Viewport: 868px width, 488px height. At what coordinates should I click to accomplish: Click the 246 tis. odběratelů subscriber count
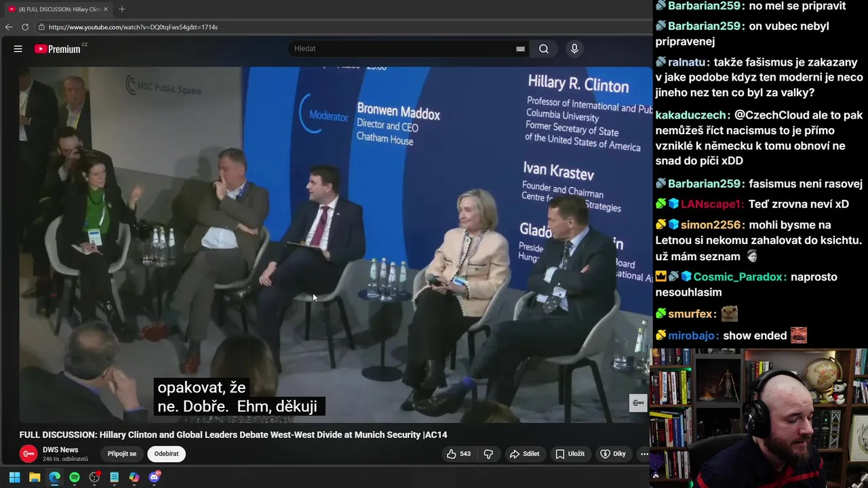[x=65, y=460]
